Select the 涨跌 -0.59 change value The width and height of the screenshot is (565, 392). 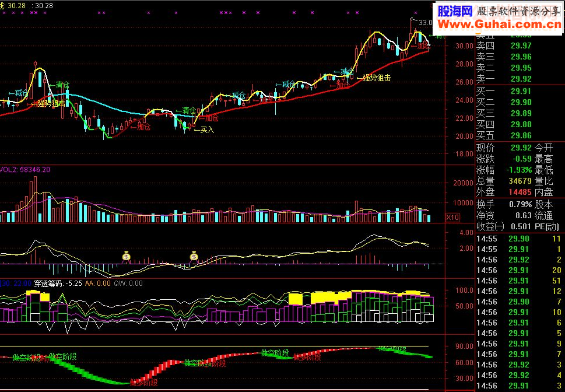[x=522, y=159]
